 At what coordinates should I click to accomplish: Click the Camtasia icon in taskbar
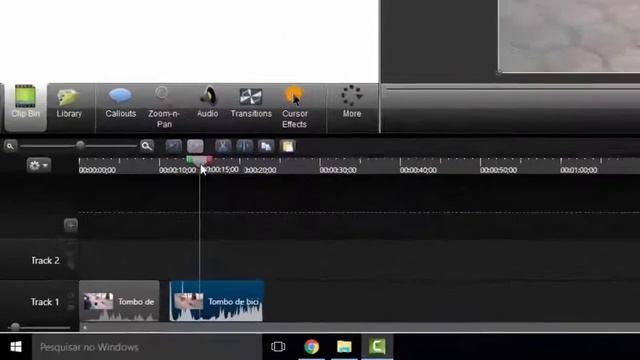(x=377, y=347)
